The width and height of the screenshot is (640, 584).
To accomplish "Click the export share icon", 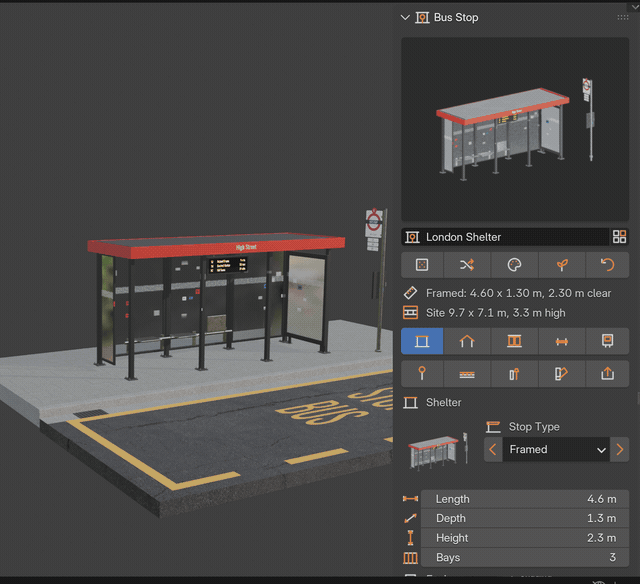I will 607,373.
